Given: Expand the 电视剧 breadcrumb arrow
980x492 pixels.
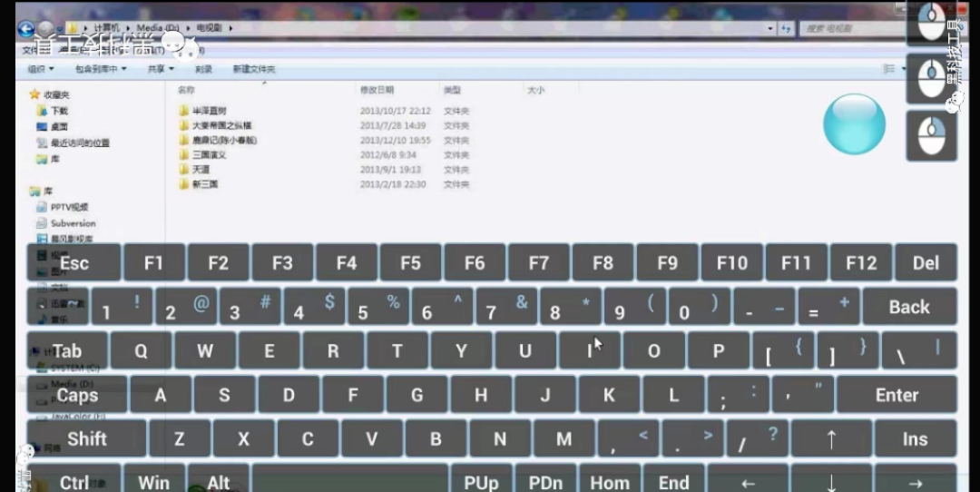Looking at the screenshot, I should (x=230, y=28).
